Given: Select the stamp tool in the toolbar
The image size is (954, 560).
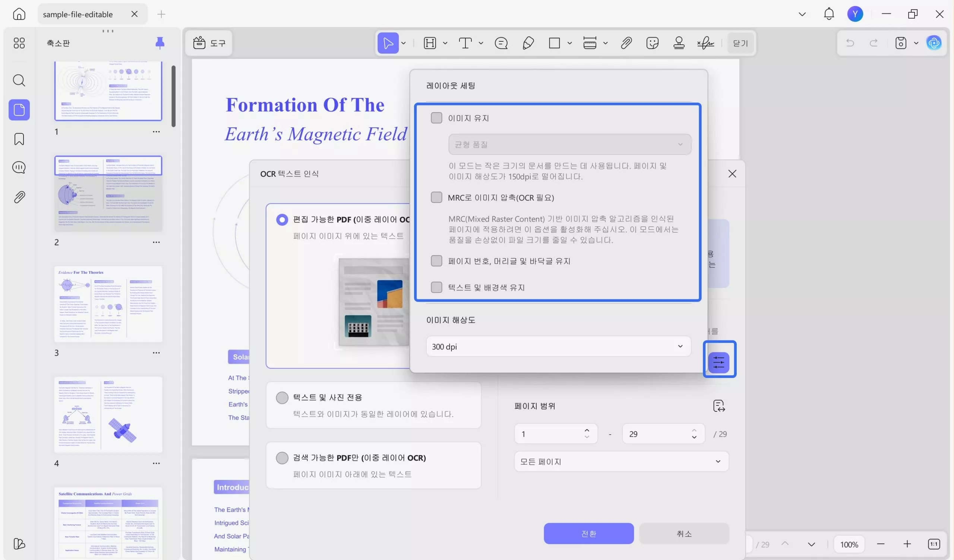Looking at the screenshot, I should 679,43.
